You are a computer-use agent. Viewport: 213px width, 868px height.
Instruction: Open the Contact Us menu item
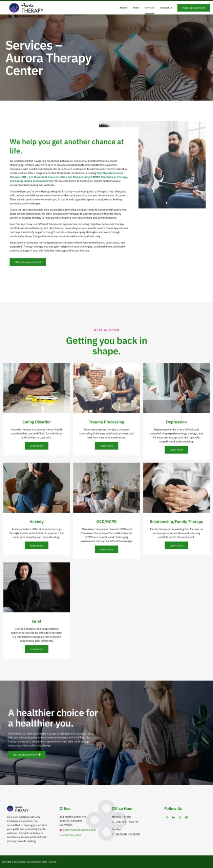[166, 7]
